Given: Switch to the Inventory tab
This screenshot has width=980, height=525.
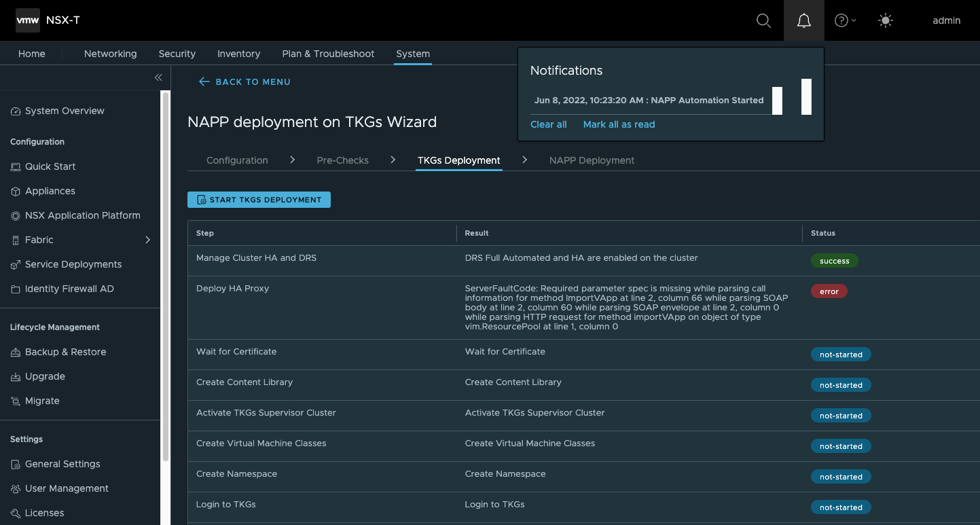Looking at the screenshot, I should [x=239, y=54].
